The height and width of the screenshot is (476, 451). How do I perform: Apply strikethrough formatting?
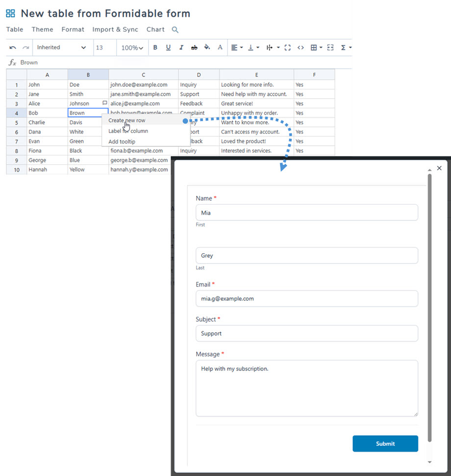[194, 48]
